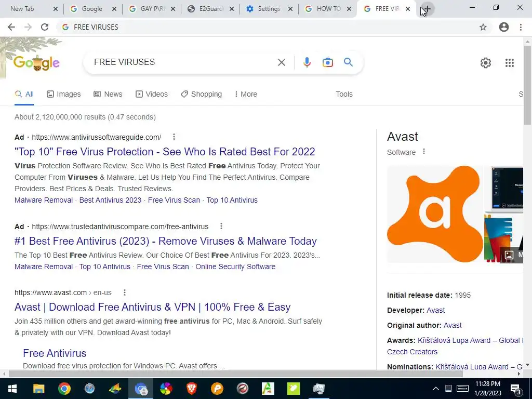The width and height of the screenshot is (532, 399).
Task: Submit the search with the magnifier icon
Action: click(x=348, y=62)
